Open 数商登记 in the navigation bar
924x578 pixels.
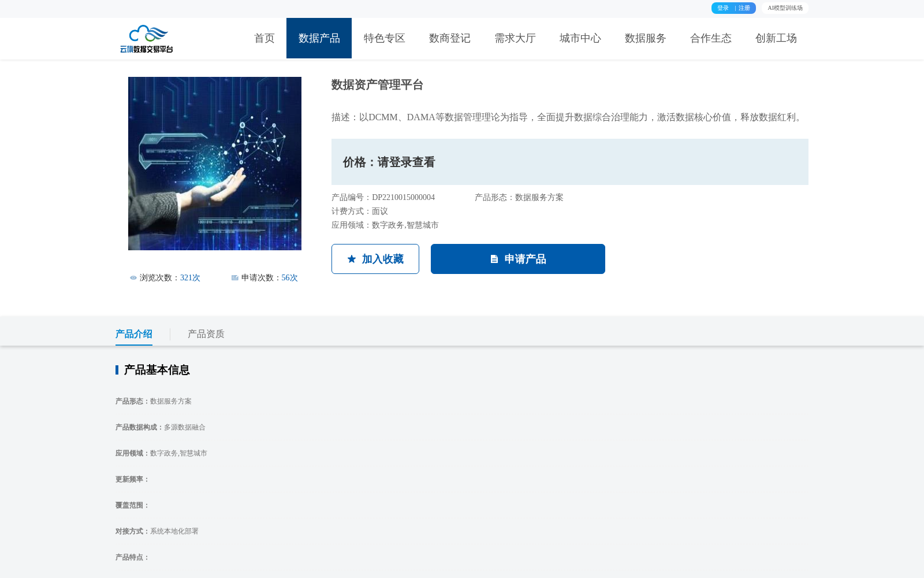point(449,38)
